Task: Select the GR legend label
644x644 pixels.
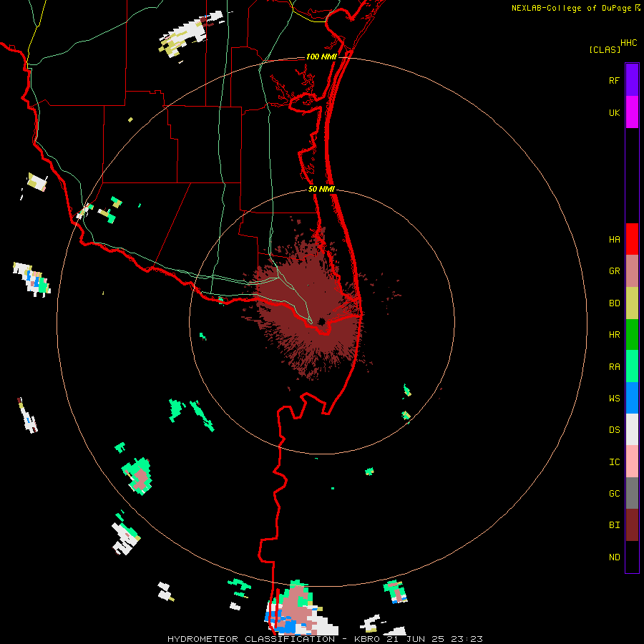Action: [x=614, y=271]
